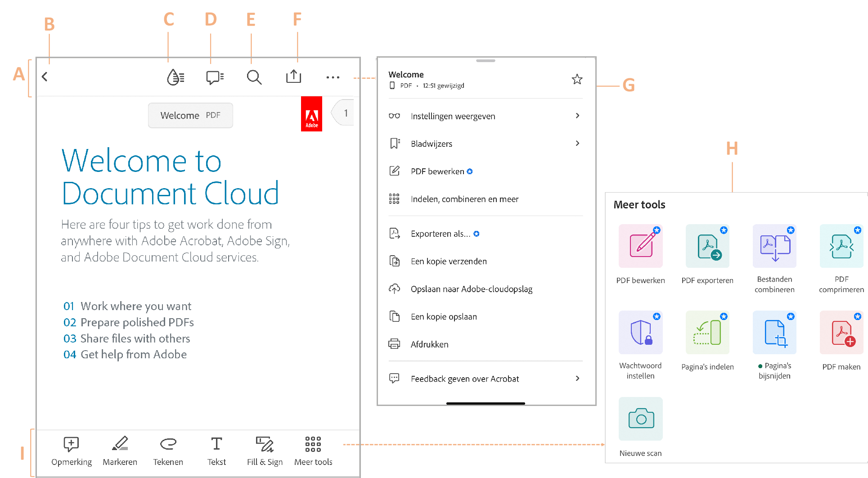Choose Afdrukken from the menu

[429, 344]
